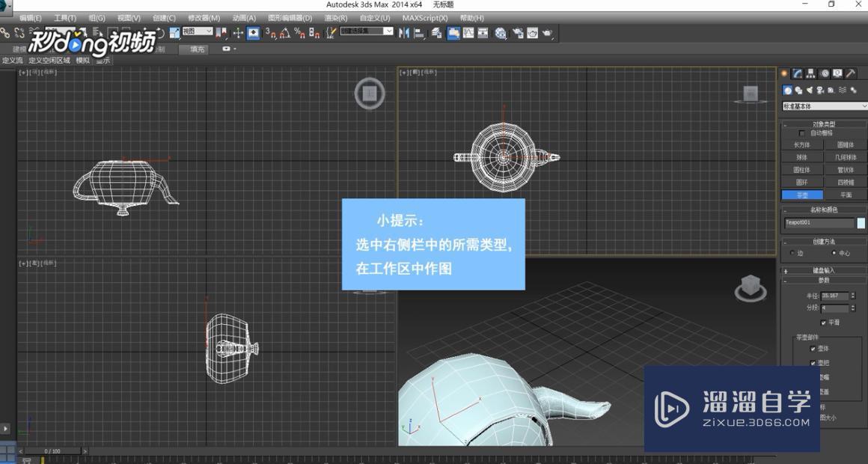Image resolution: width=868 pixels, height=464 pixels.
Task: Open the Hierarchy panel tab icon
Action: click(x=810, y=73)
